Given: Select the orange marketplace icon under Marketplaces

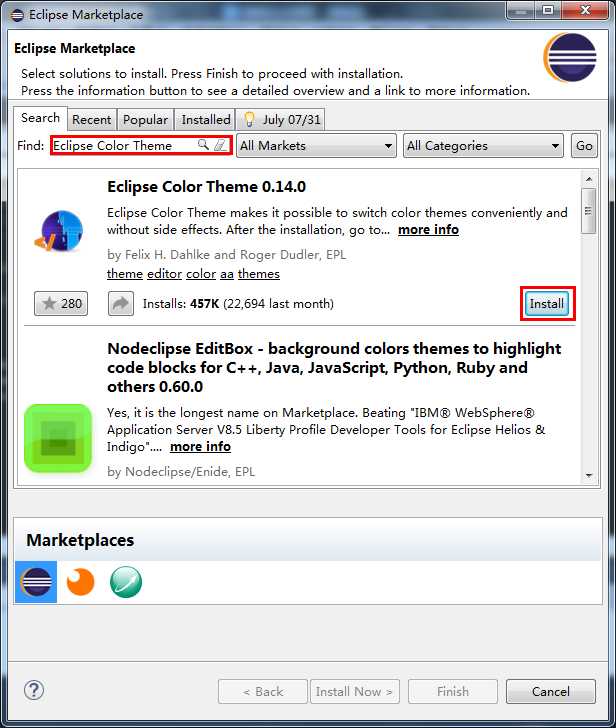Looking at the screenshot, I should click(x=80, y=582).
